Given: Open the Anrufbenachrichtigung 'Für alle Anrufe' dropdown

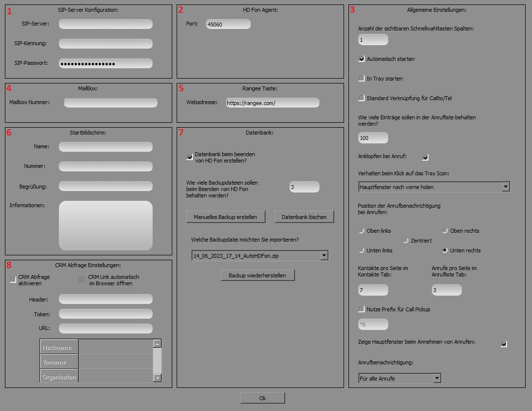Looking at the screenshot, I should [x=437, y=379].
